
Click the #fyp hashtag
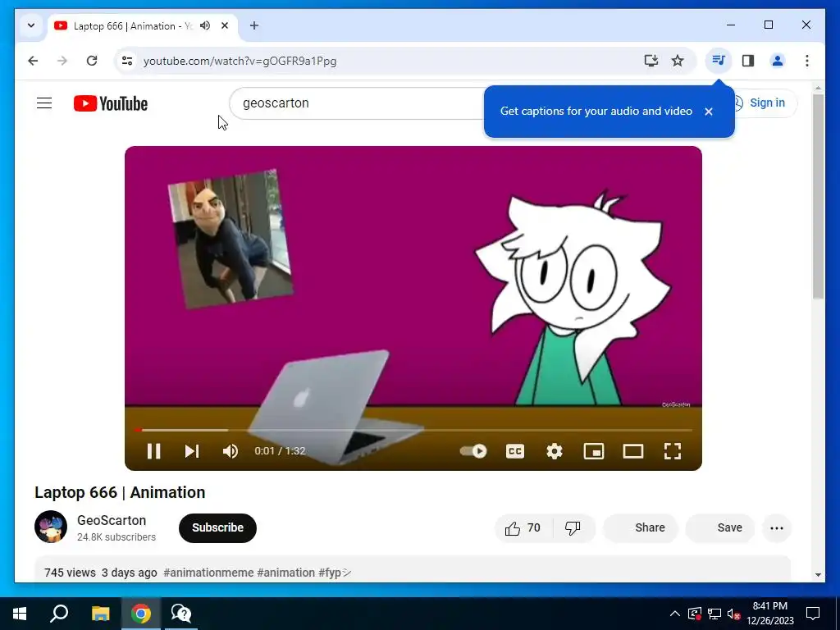pos(335,573)
